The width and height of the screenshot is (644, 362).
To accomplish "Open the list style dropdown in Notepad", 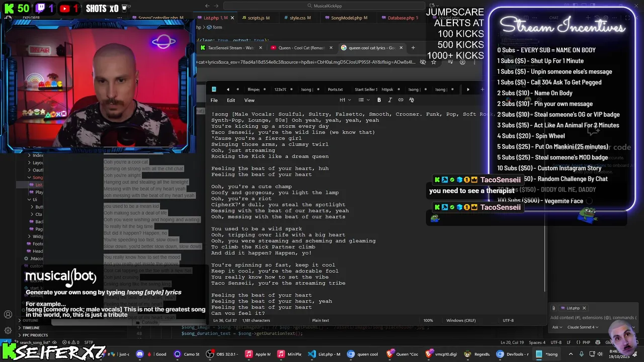I will pyautogui.click(x=364, y=100).
